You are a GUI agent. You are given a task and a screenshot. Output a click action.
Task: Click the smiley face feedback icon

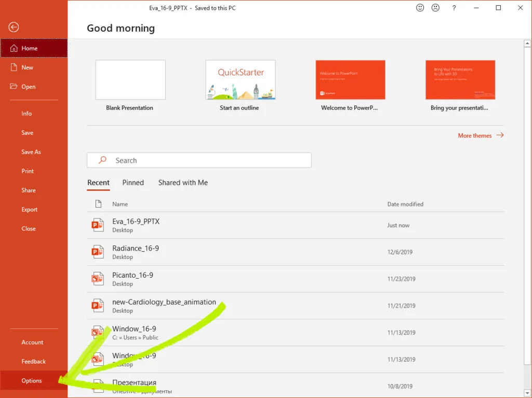coord(420,7)
